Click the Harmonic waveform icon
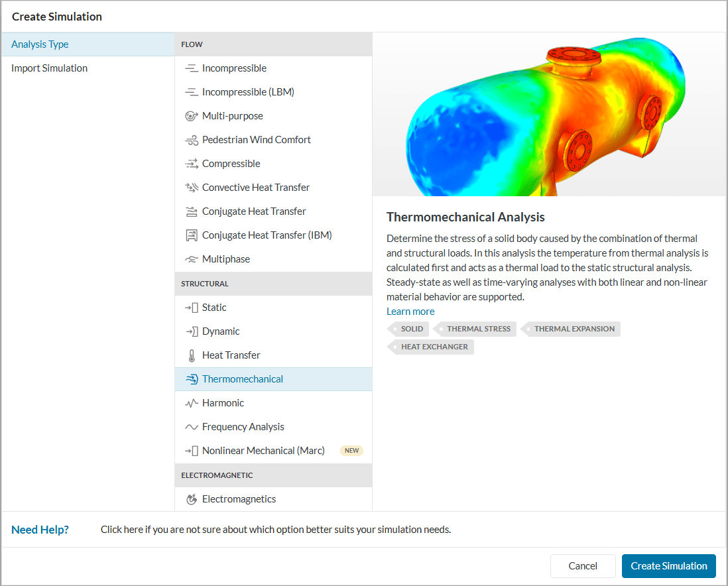This screenshot has width=728, height=586. [192, 403]
